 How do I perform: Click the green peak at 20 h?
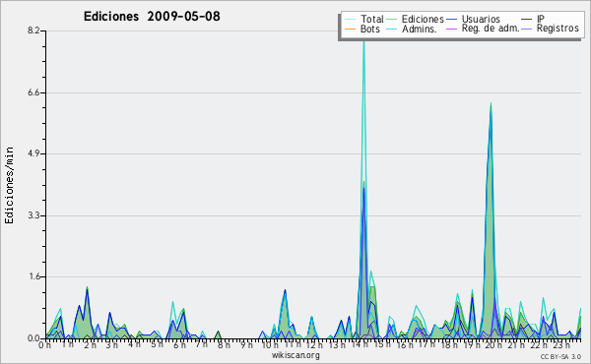click(491, 104)
